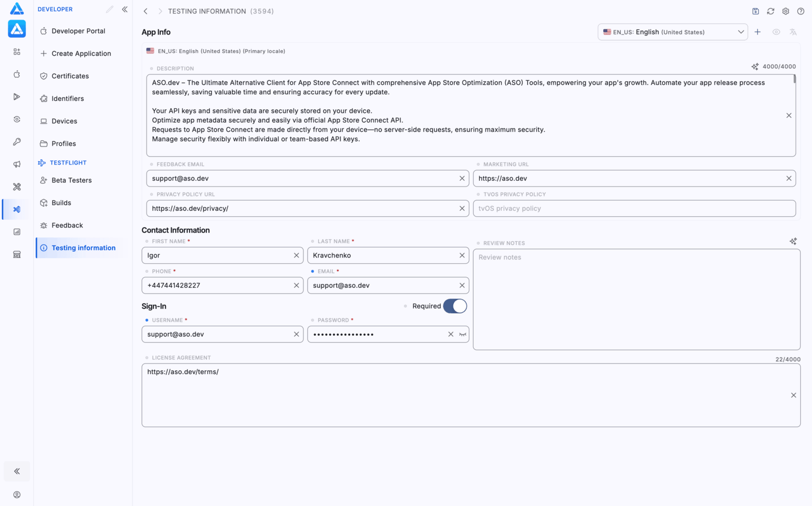Clear the Privacy Policy URL field

(462, 208)
